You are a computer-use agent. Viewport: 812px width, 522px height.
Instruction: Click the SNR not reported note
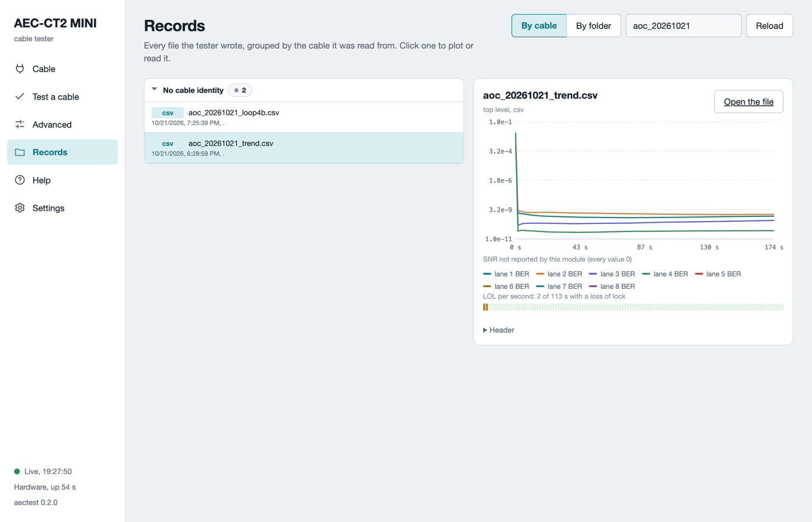coord(557,259)
